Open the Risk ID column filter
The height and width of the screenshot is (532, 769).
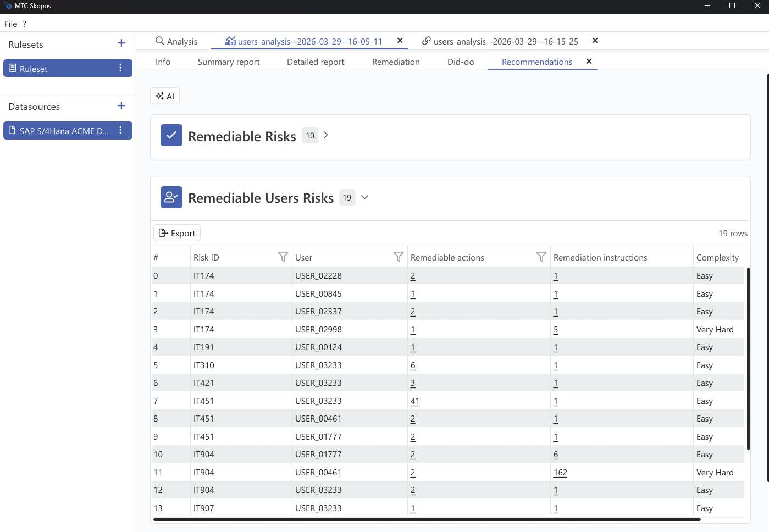283,257
